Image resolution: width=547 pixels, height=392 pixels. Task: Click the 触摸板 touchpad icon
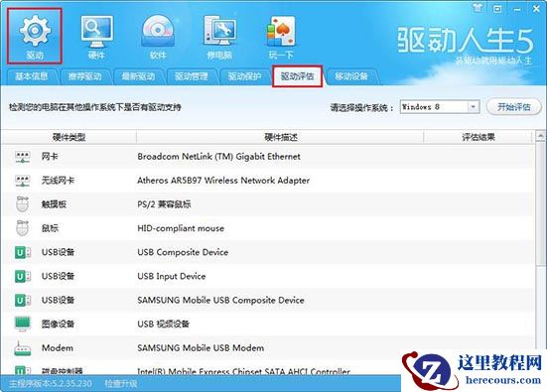(22, 204)
